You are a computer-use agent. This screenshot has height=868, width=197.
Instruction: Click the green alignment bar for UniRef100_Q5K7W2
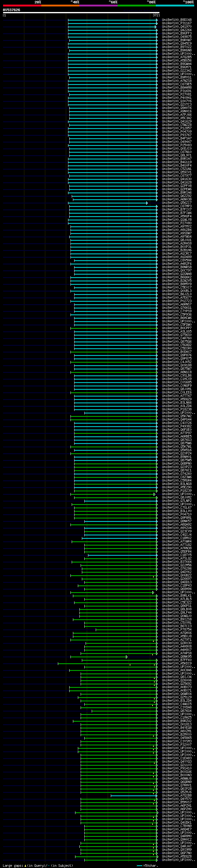[x=114, y=416]
